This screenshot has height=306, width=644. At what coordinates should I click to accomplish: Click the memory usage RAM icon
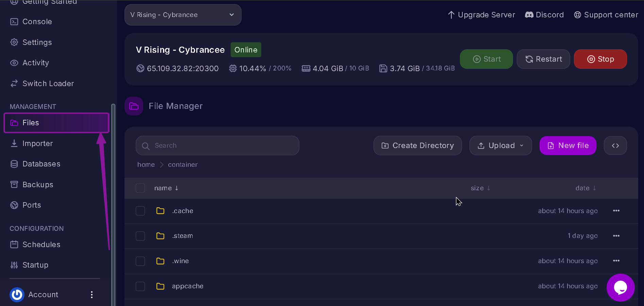[306, 68]
